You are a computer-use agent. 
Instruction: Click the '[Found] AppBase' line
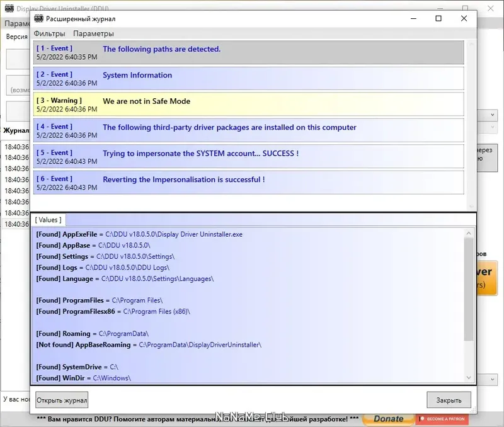point(93,246)
